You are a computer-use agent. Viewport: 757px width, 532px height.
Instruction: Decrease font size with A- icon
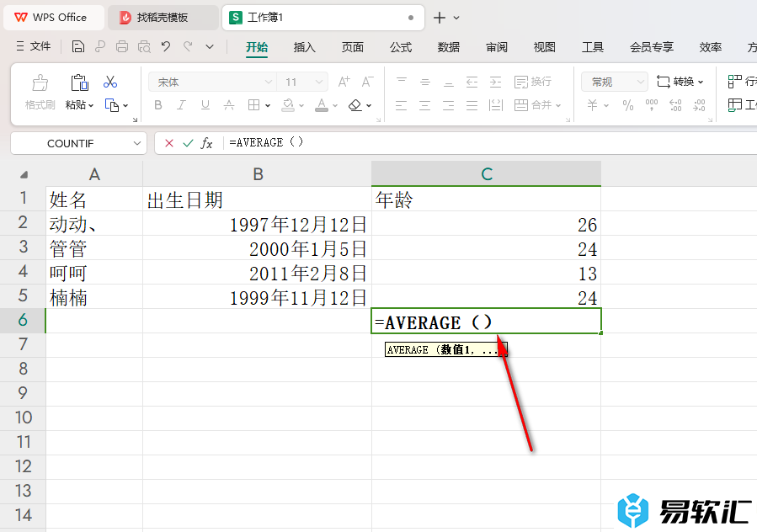(x=367, y=82)
